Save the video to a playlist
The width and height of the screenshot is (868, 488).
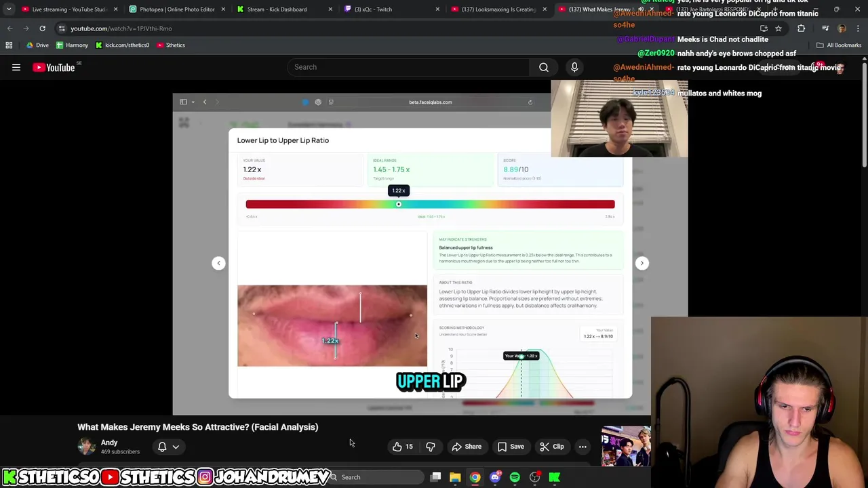[x=511, y=447]
